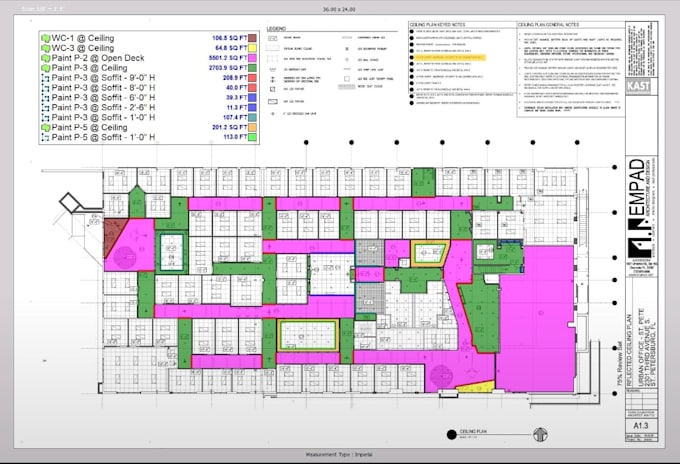Click the EMPAD architecture logo

click(641, 208)
